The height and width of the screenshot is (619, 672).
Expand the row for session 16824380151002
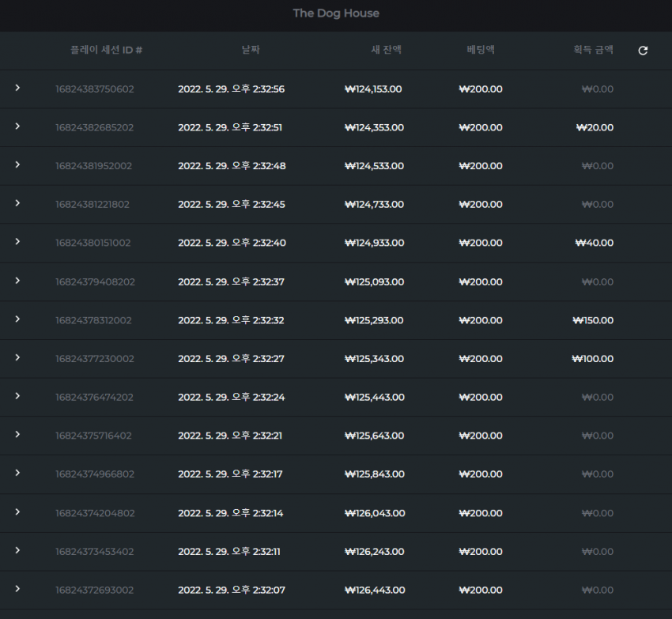pyautogui.click(x=17, y=242)
